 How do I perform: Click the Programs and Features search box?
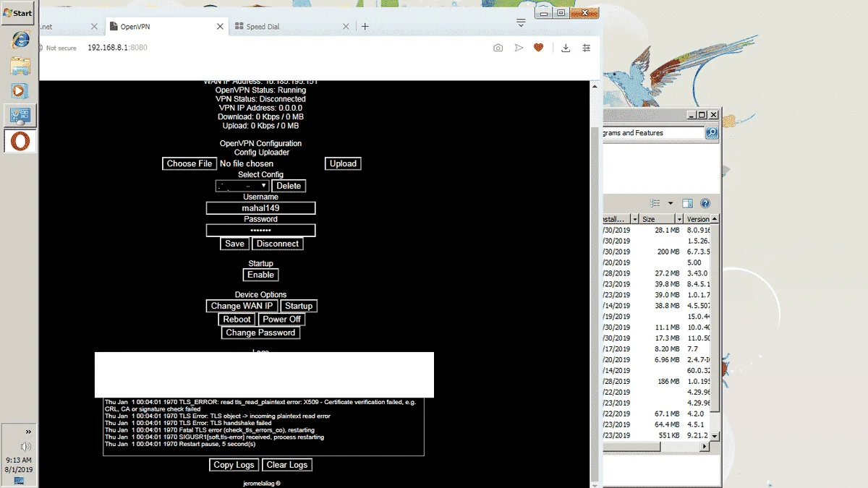coord(653,133)
